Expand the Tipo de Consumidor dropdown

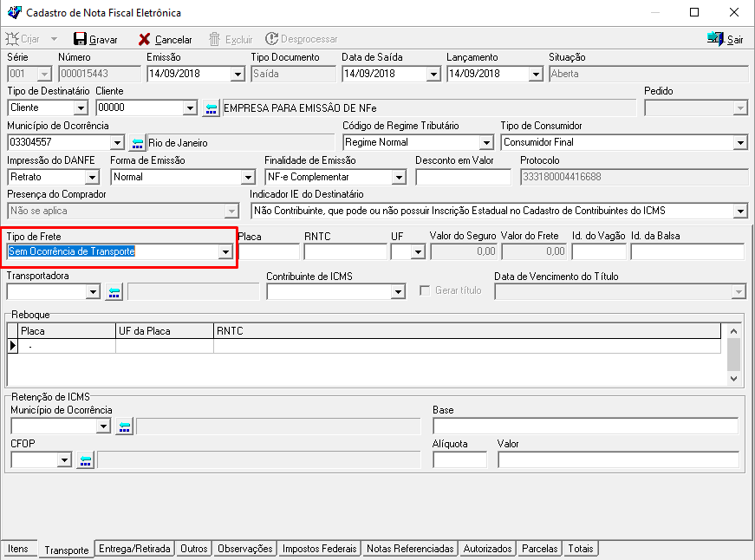[739, 143]
